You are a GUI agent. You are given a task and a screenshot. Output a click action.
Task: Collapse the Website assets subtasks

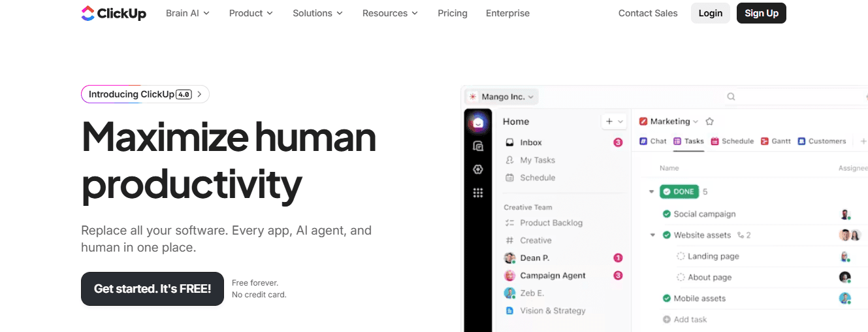[652, 235]
